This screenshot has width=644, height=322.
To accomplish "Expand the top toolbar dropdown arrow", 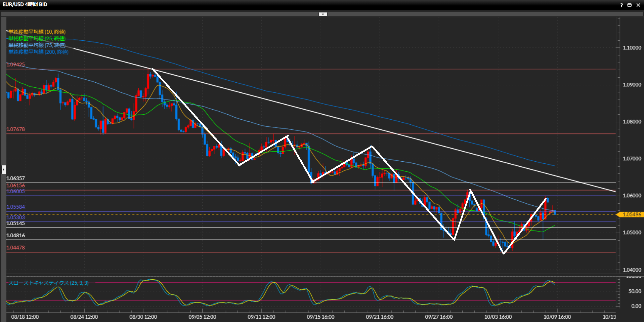I will [323, 14].
